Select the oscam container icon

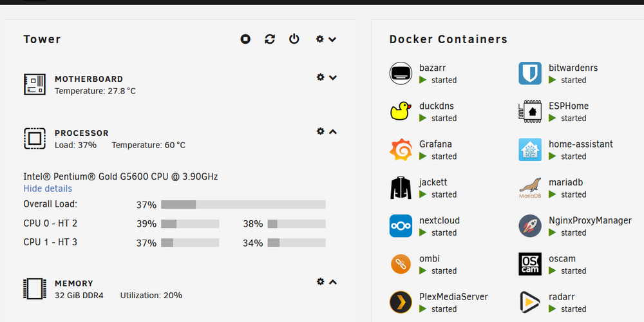coord(530,264)
